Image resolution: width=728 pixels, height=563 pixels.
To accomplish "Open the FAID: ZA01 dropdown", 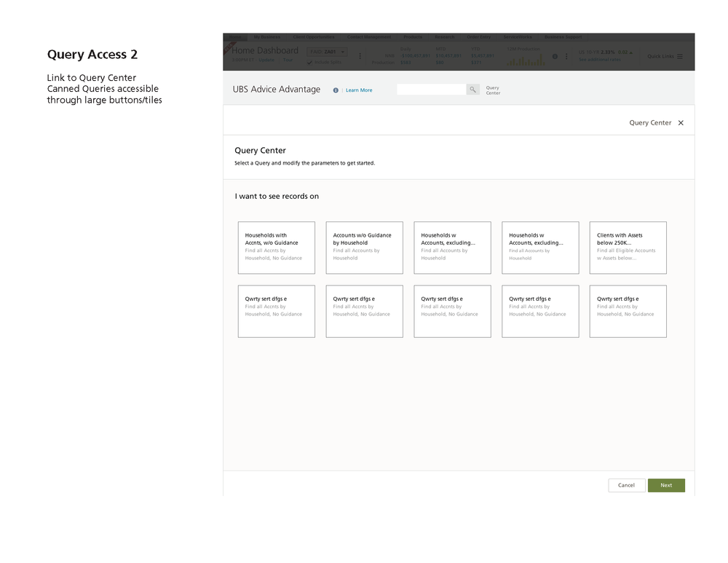I will (327, 52).
